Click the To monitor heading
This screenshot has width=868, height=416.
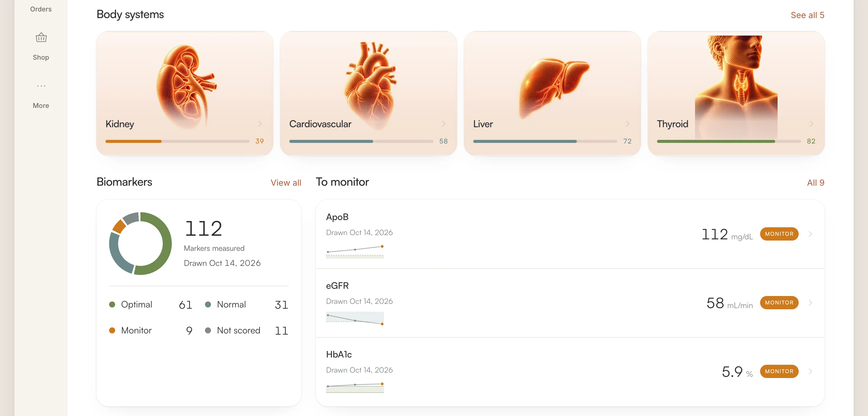tap(342, 182)
